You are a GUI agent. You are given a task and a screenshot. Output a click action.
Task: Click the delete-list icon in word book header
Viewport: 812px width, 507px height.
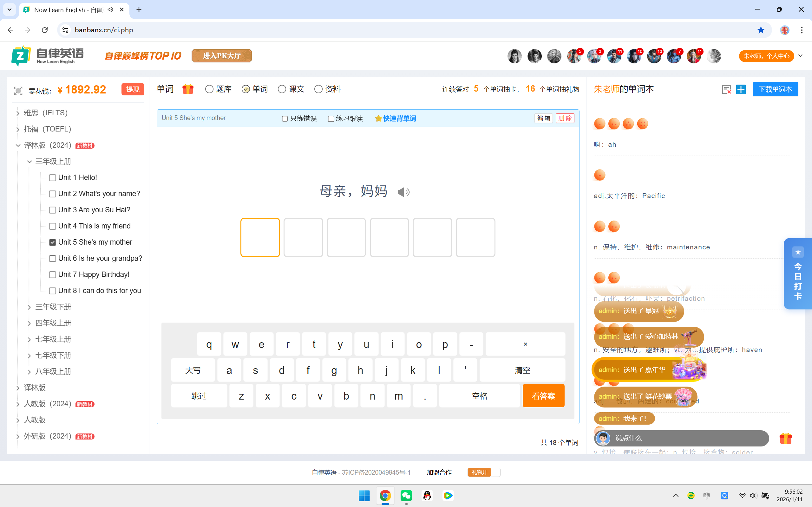pos(726,89)
